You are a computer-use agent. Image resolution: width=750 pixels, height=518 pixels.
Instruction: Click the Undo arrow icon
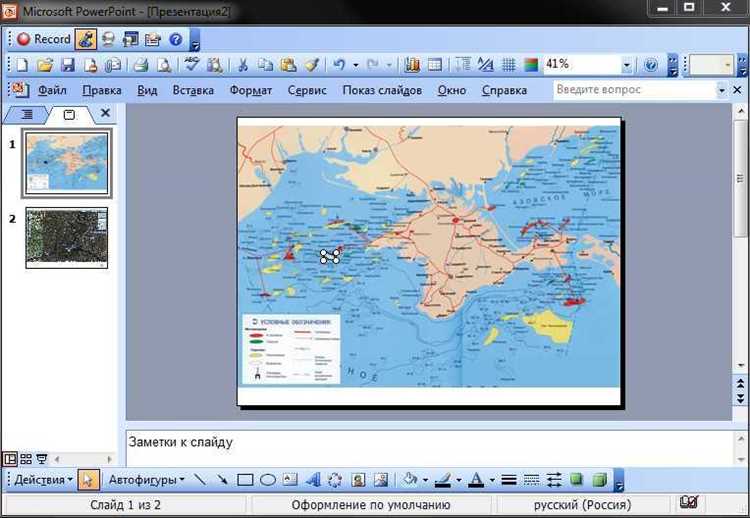[x=339, y=65]
